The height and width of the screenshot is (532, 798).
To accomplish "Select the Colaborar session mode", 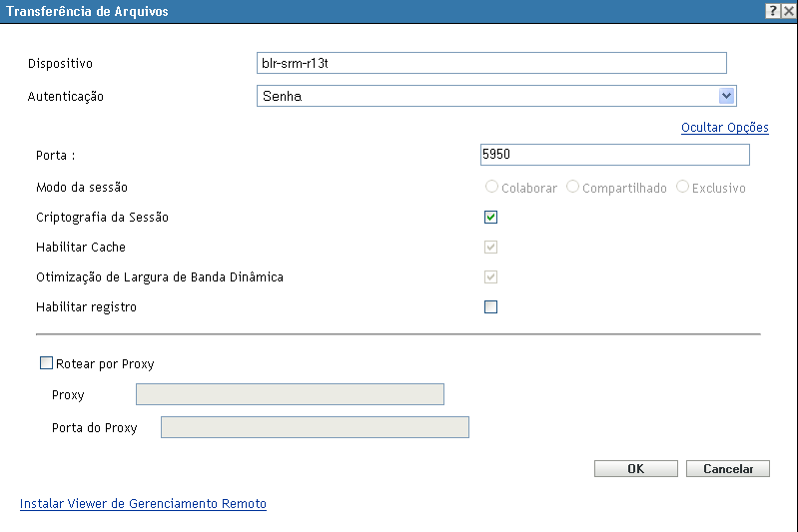I will point(491,188).
